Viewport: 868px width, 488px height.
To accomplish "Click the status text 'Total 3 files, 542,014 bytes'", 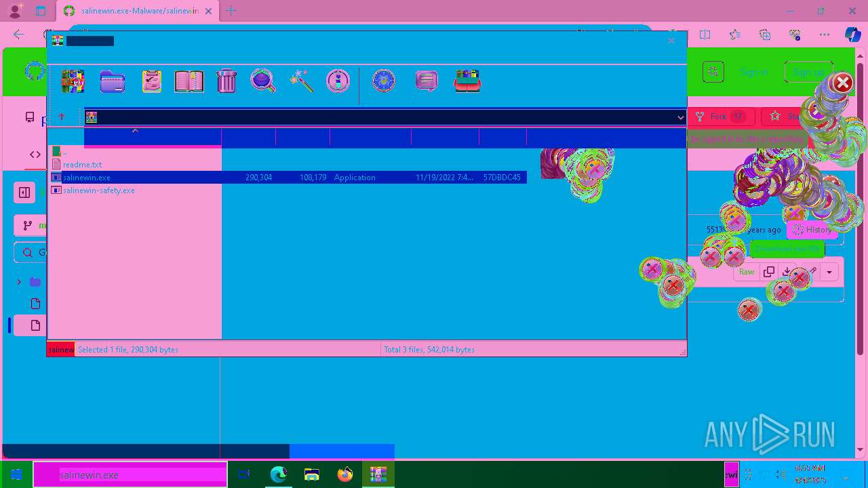I will 429,350.
